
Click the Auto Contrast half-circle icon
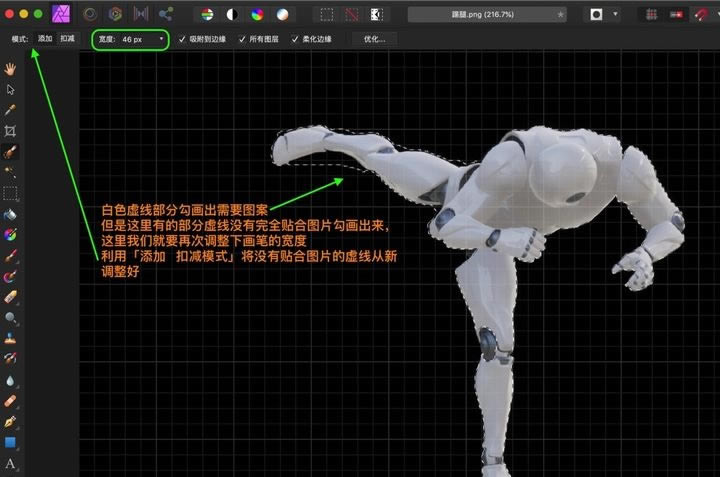[232, 15]
